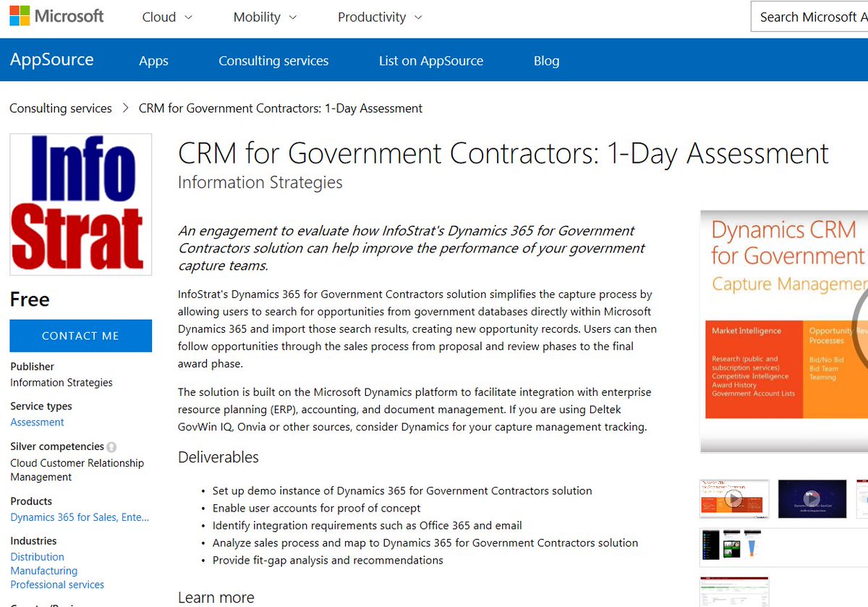
Task: Click 'Enable user accounts for proof of concept'
Action: coord(316,508)
